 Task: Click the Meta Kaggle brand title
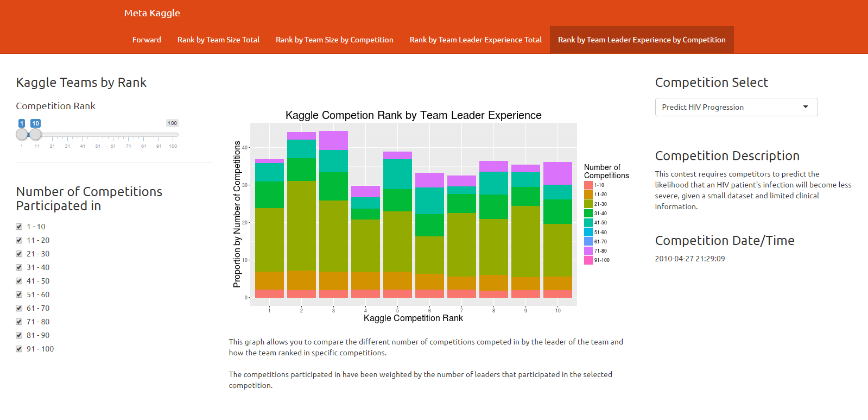pyautogui.click(x=152, y=13)
